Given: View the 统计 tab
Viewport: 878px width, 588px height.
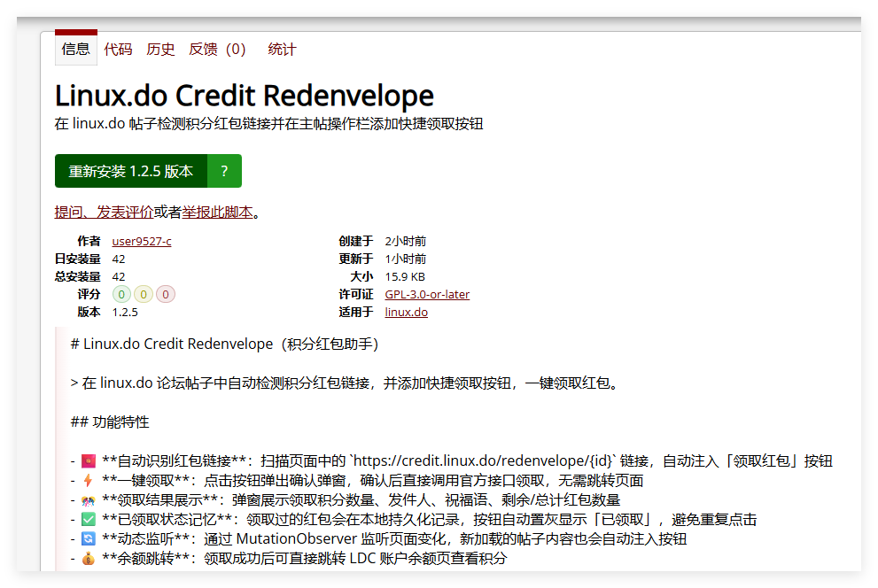Looking at the screenshot, I should (282, 50).
